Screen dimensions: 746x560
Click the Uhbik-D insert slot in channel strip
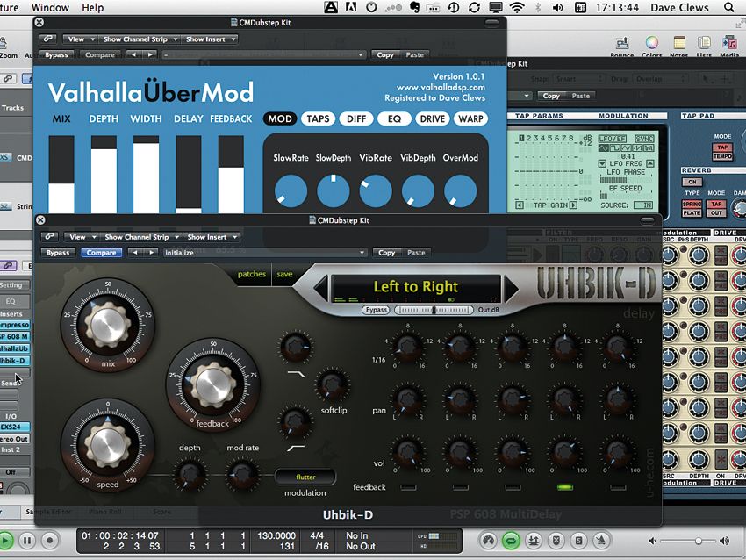(x=15, y=361)
